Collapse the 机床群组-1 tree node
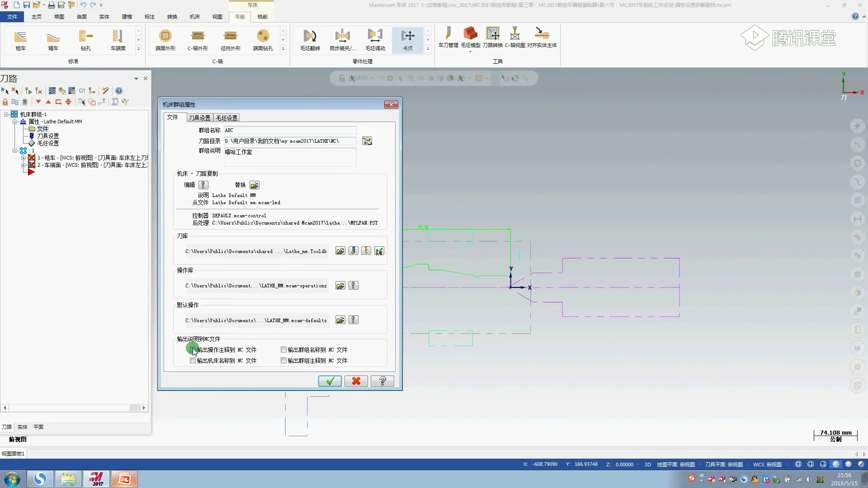The width and height of the screenshot is (868, 488). 6,114
